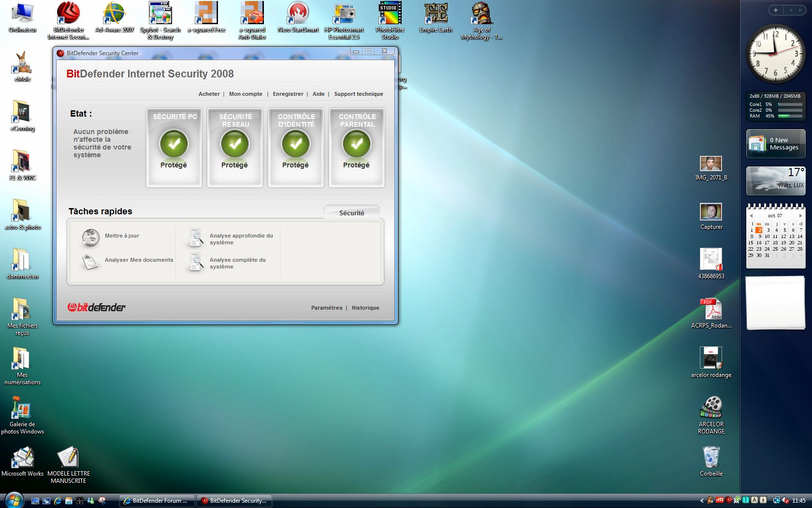Image resolution: width=812 pixels, height=508 pixels.
Task: Click the Sécurité PC green checkmark status
Action: tap(174, 144)
